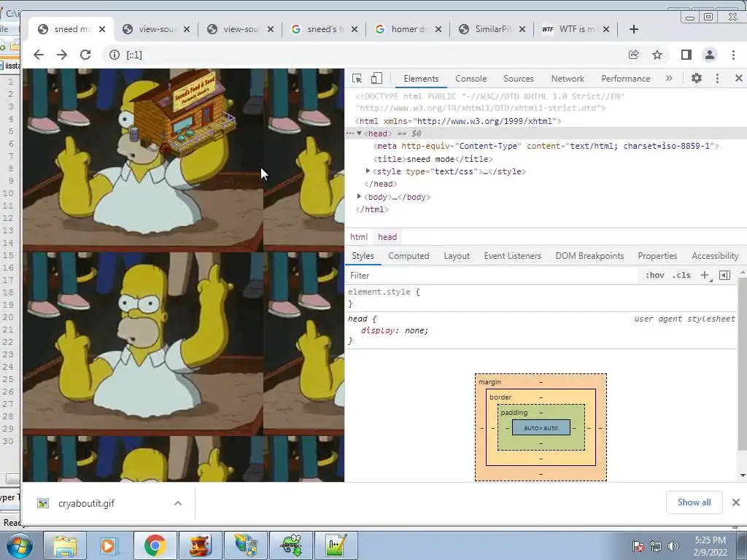Viewport: 747px width, 560px height.
Task: Activate the DevTools inspect element picker
Action: coord(357,79)
